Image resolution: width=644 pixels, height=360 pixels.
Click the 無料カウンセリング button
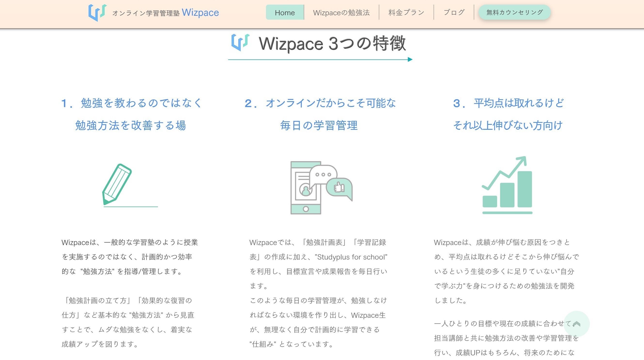coord(514,12)
